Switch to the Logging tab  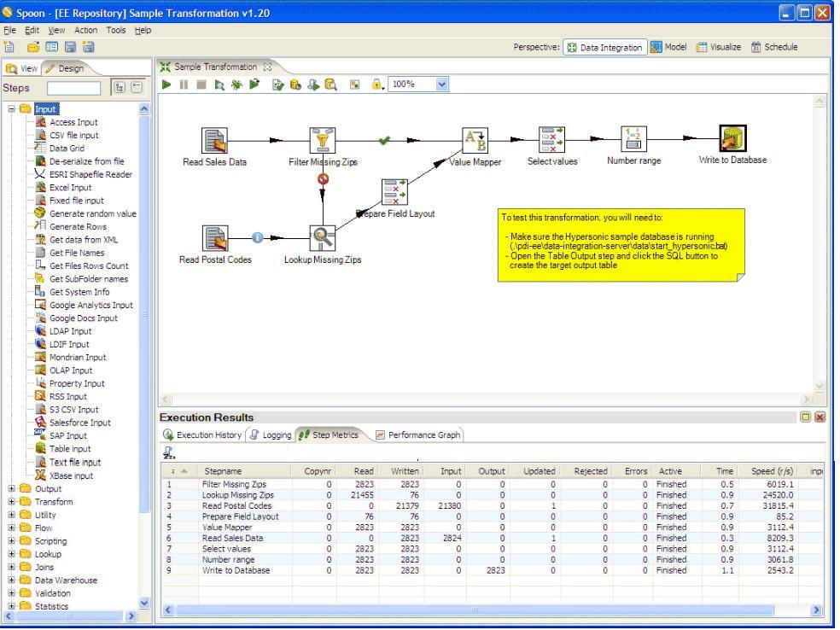coord(271,435)
